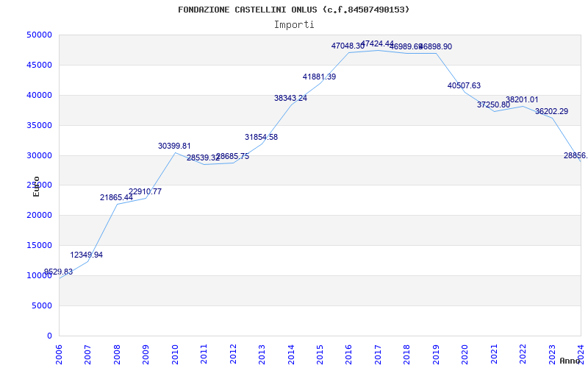
Task: Click the 20000 y-axis tick label
Action: tap(40, 215)
